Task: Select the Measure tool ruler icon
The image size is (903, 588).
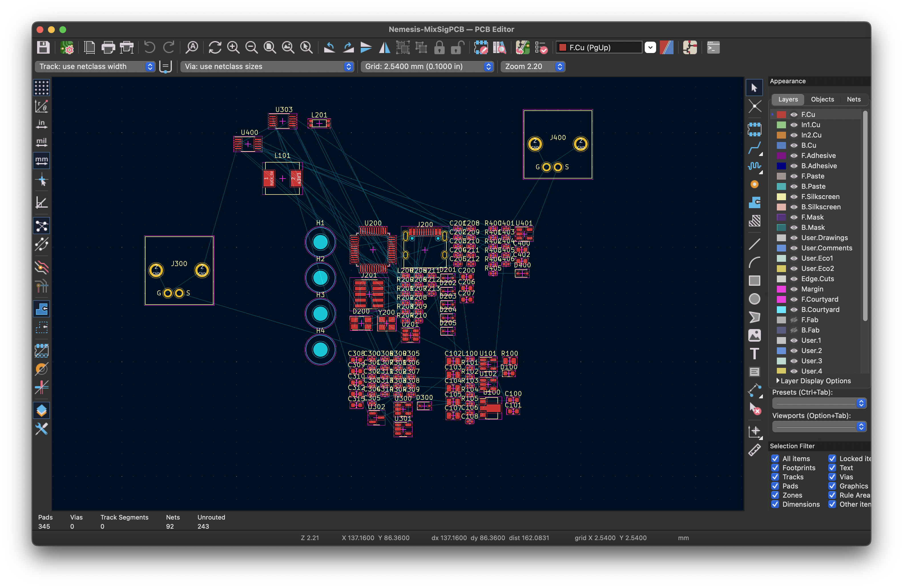Action: [x=754, y=450]
